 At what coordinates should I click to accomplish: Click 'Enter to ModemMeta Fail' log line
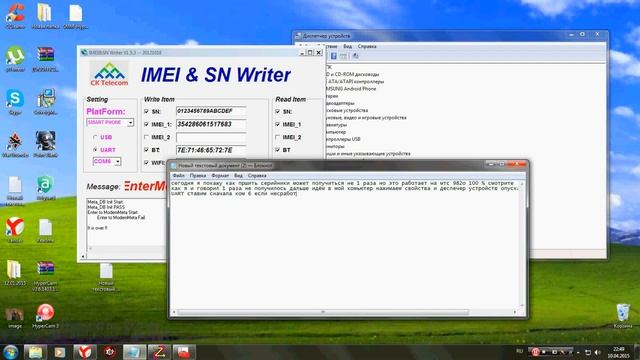[x=121, y=218]
